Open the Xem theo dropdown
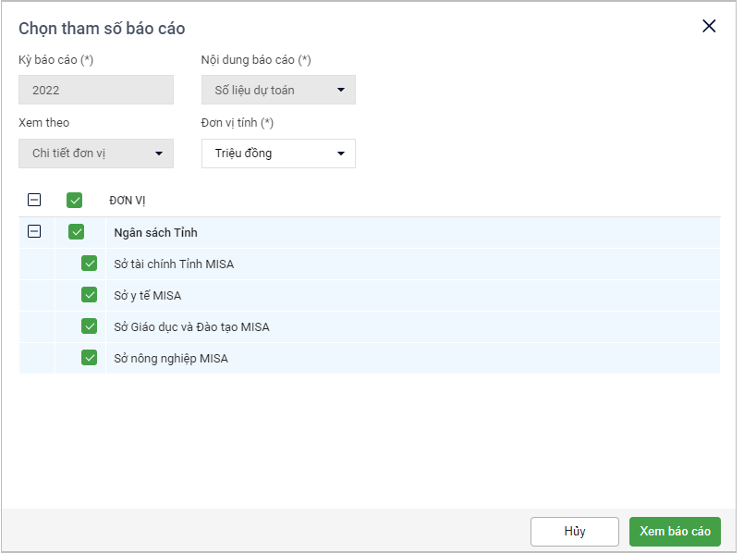Image resolution: width=756 pixels, height=553 pixels. click(x=96, y=154)
